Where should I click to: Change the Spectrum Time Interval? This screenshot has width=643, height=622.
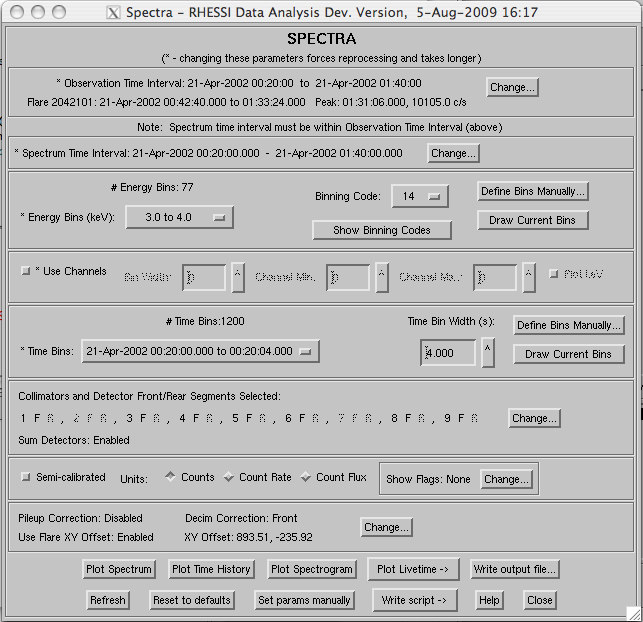coord(453,153)
